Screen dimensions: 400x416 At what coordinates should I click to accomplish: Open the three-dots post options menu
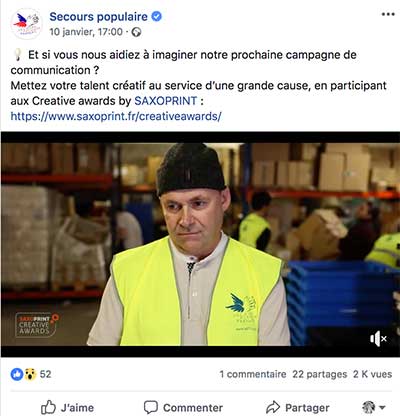388,14
